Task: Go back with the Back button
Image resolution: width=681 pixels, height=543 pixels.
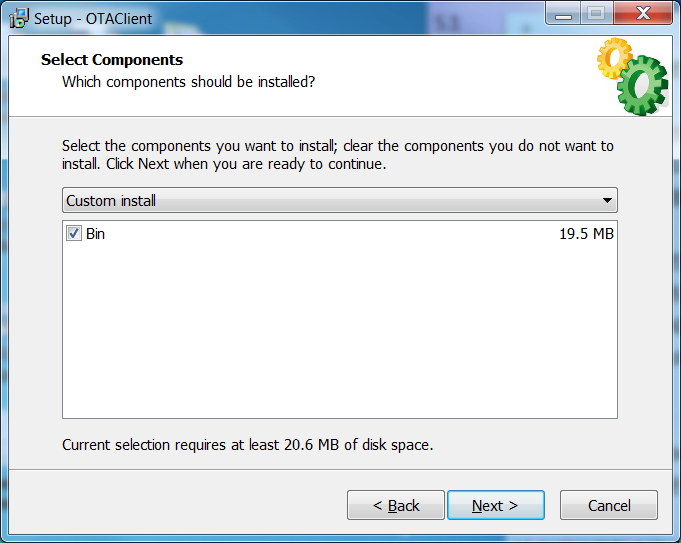Action: (x=396, y=505)
